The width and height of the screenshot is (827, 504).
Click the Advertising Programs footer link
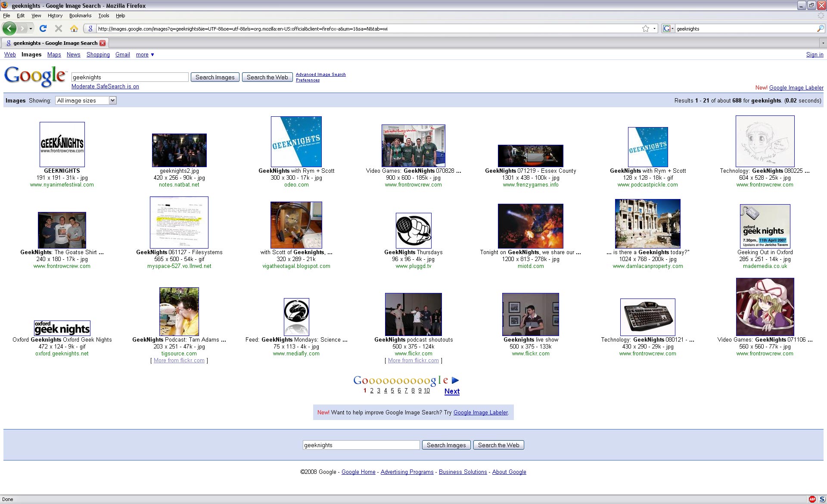(407, 472)
